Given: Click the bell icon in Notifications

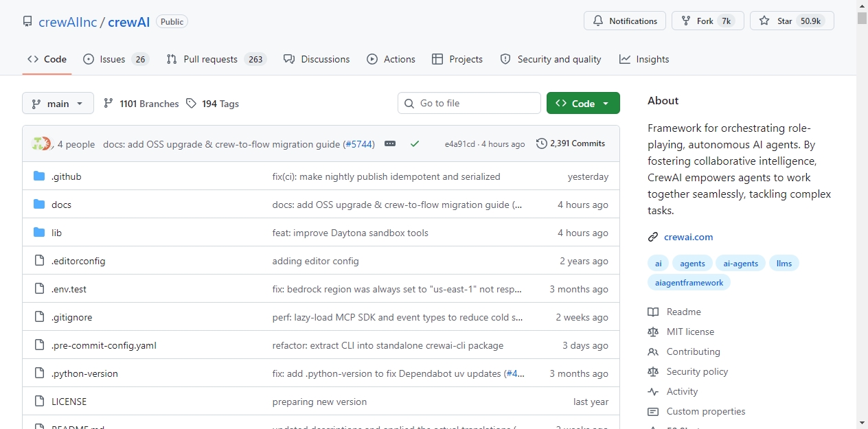Looking at the screenshot, I should click(x=598, y=21).
